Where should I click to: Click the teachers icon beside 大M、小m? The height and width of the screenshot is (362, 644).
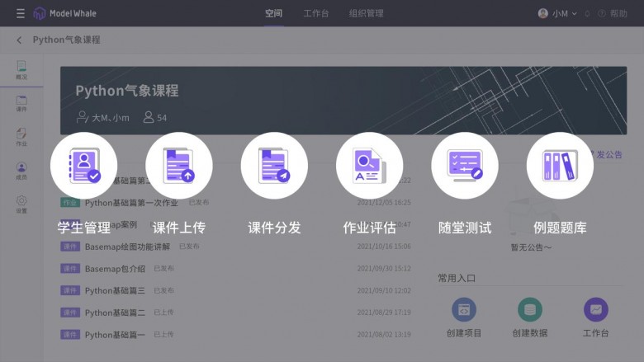[82, 117]
